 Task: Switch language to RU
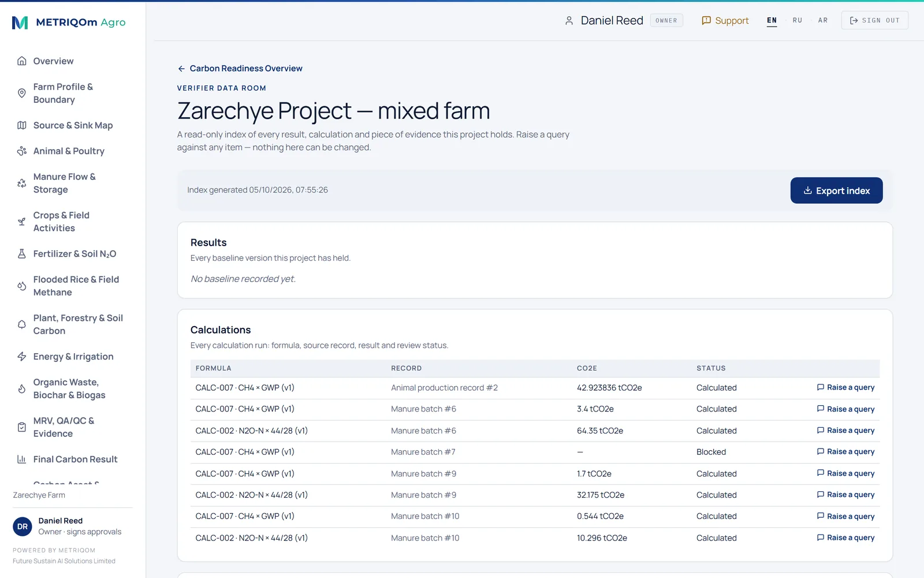pyautogui.click(x=798, y=21)
